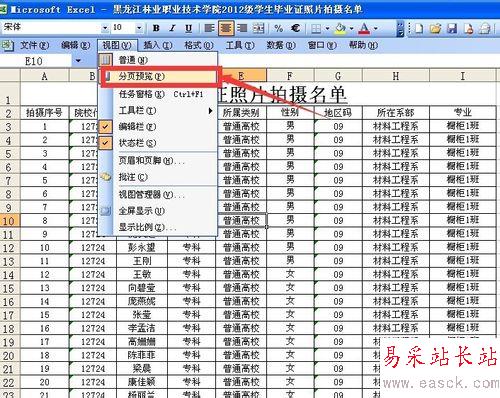The image size is (500, 398).
Task: Select row header 15
Action: coord(9,288)
